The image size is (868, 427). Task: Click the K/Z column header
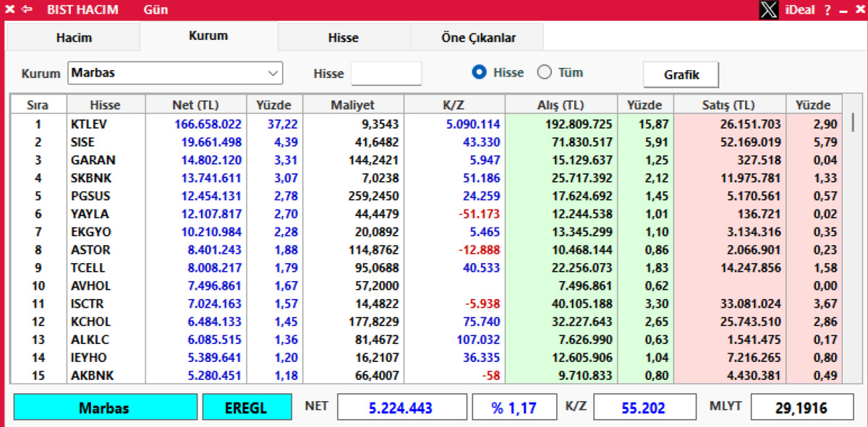tap(454, 105)
